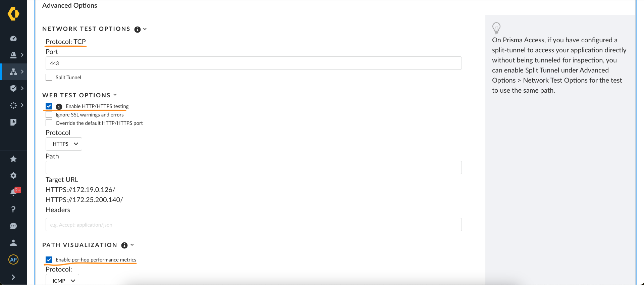The image size is (644, 285).
Task: Click the AP user avatar
Action: click(x=13, y=259)
